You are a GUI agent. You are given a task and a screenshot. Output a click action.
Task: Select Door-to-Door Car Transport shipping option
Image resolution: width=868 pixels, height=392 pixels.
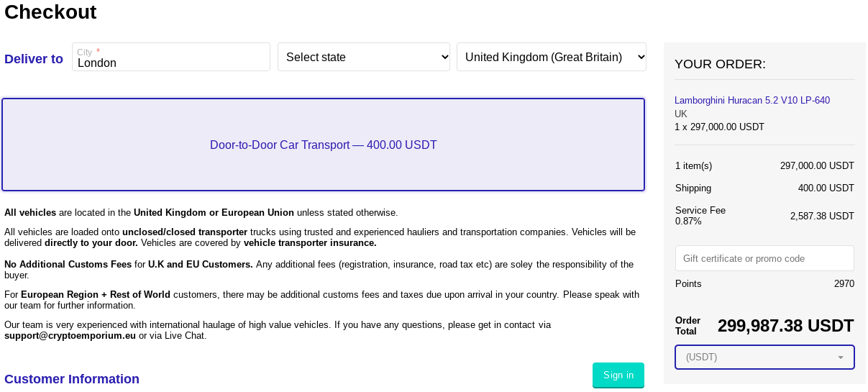pyautogui.click(x=323, y=145)
